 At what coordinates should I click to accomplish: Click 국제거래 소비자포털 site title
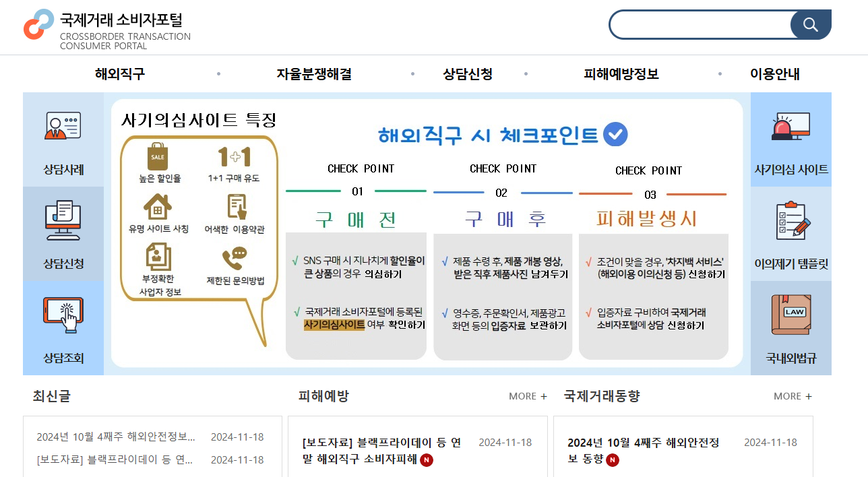tap(121, 20)
